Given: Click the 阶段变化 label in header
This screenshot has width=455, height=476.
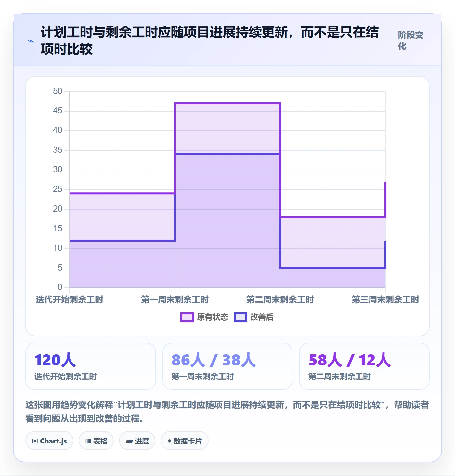Looking at the screenshot, I should coord(411,40).
